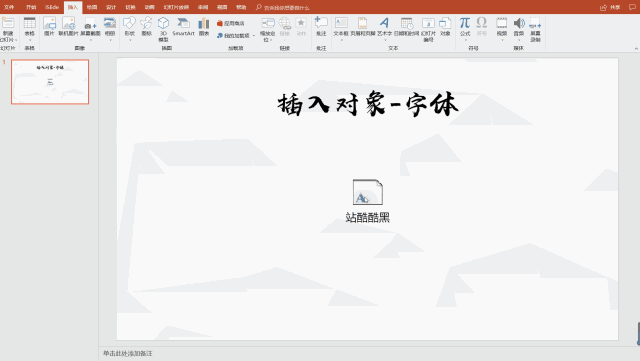Open the View (视图) tab
This screenshot has width=640, height=361.
pos(222,7)
